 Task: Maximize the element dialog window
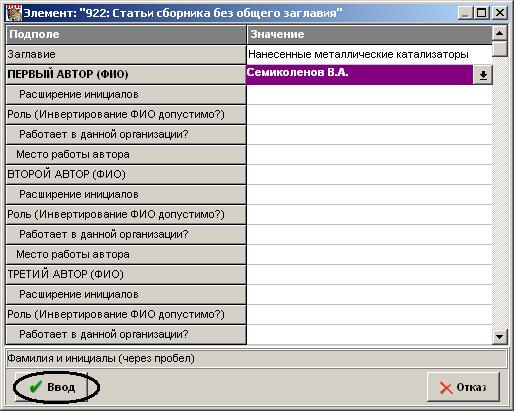click(x=482, y=13)
